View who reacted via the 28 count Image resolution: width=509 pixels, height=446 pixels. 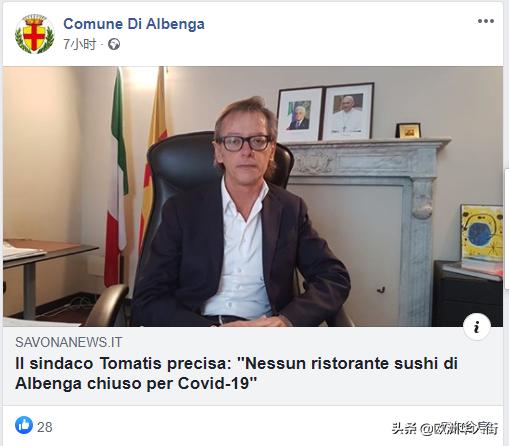coord(45,427)
